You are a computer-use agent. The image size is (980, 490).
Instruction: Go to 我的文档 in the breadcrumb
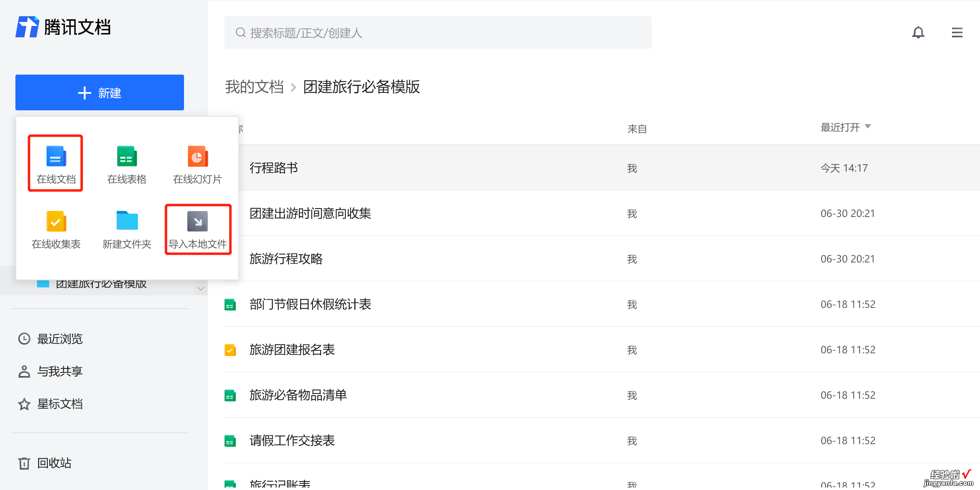pyautogui.click(x=254, y=87)
